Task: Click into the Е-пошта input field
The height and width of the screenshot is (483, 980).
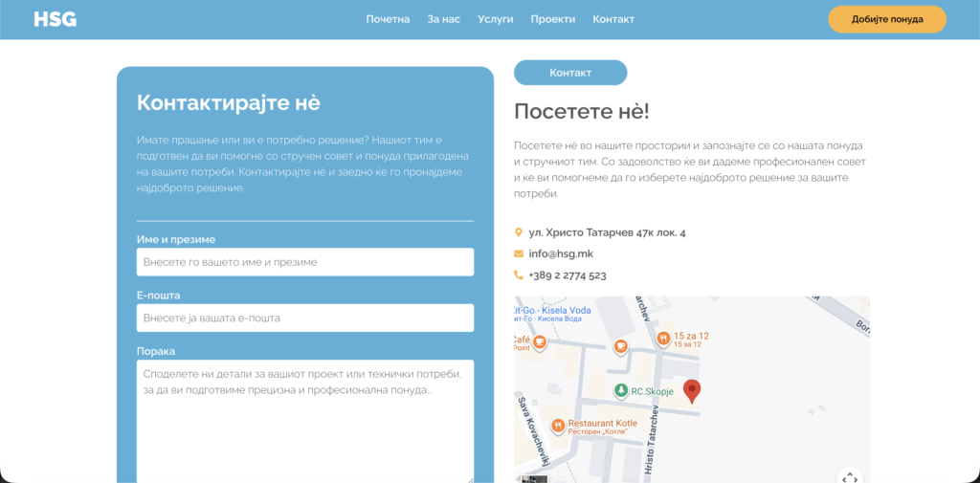Action: pyautogui.click(x=305, y=318)
